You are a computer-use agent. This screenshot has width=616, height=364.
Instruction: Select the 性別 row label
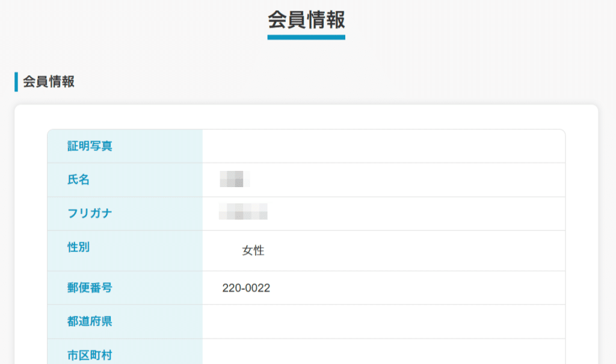pos(78,247)
